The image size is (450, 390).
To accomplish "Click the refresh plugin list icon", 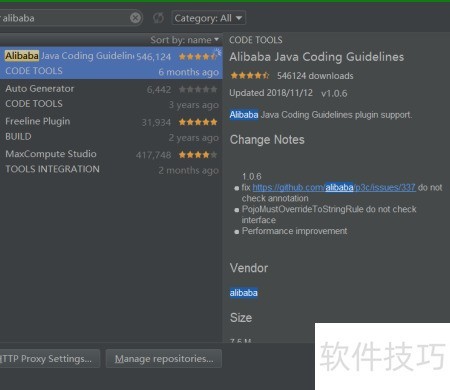I will (x=158, y=18).
